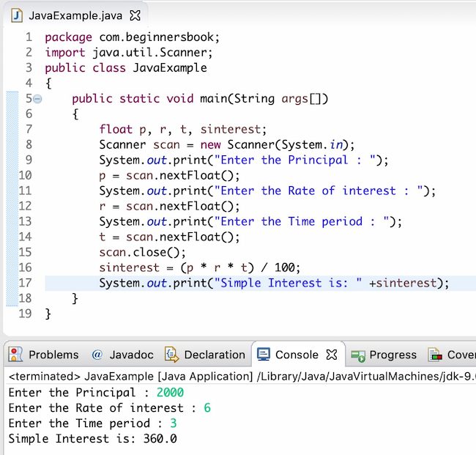Image resolution: width=476 pixels, height=455 pixels.
Task: Place cursor on the Simple Interest print statement
Action: click(273, 283)
